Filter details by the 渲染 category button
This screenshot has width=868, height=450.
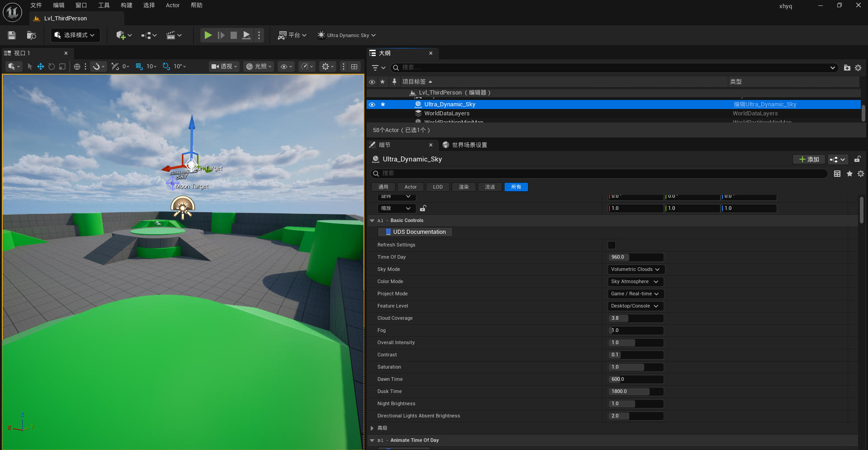coord(464,187)
